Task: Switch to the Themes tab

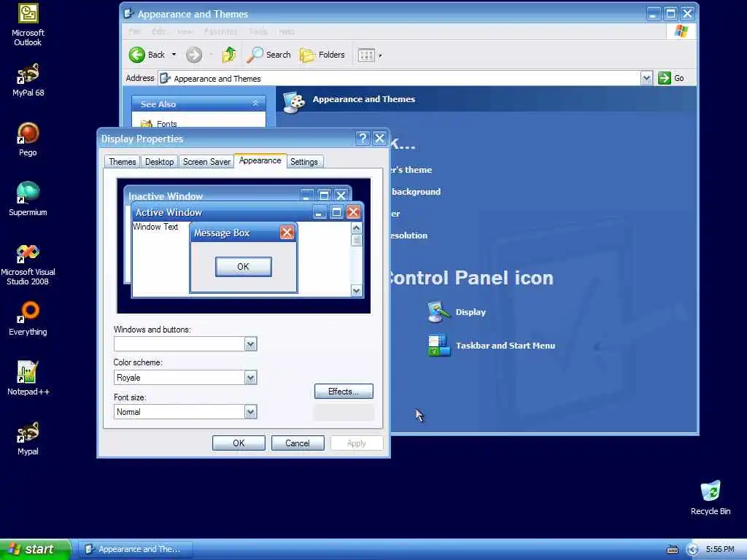Action: (x=122, y=162)
